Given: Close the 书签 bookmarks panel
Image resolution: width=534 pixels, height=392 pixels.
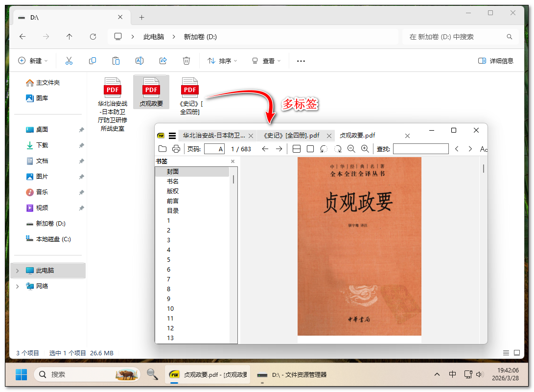Looking at the screenshot, I should (x=232, y=161).
